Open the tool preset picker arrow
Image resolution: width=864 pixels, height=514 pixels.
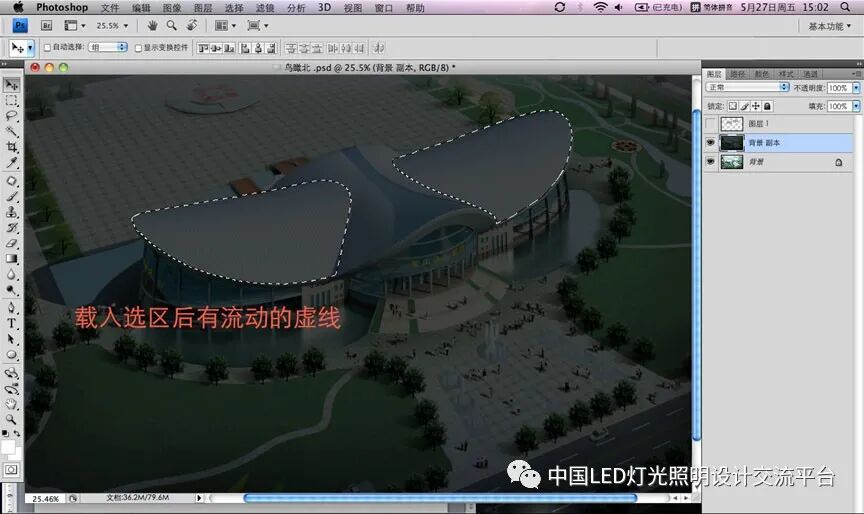tap(31, 48)
